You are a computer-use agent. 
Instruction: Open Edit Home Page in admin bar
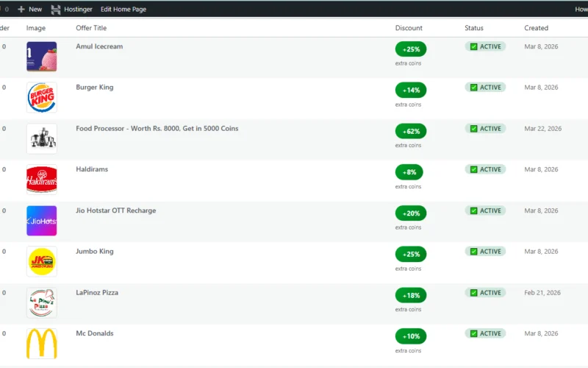123,10
